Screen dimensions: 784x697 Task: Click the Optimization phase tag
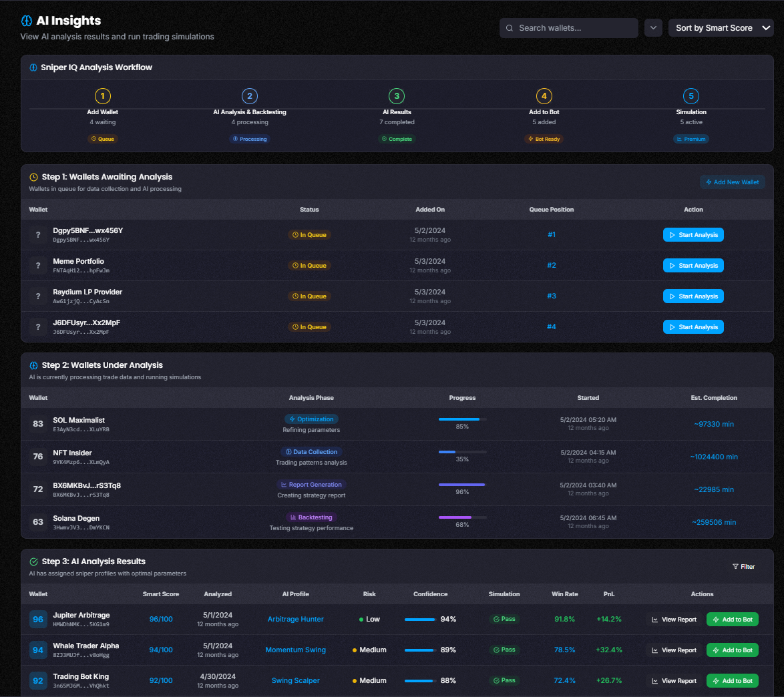coord(311,419)
